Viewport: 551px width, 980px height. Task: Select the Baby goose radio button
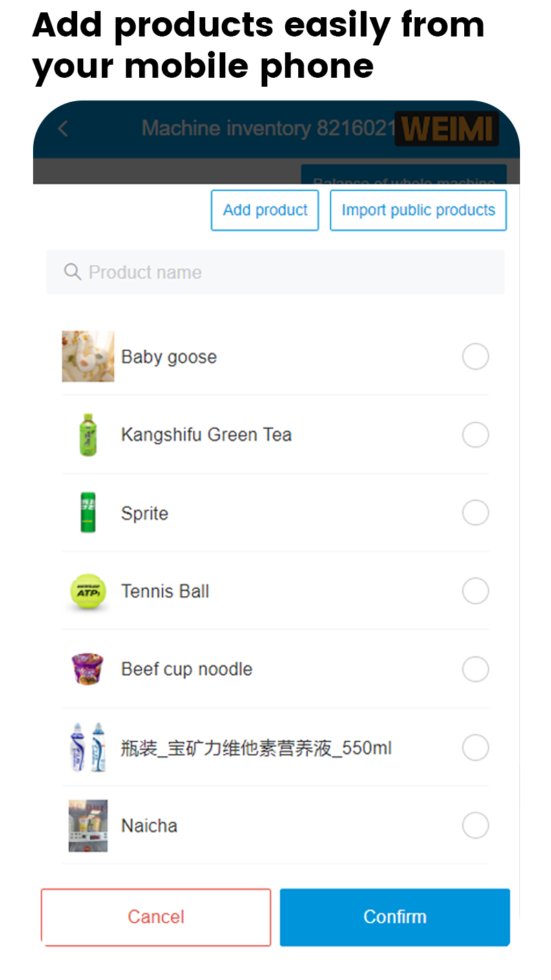pyautogui.click(x=475, y=356)
